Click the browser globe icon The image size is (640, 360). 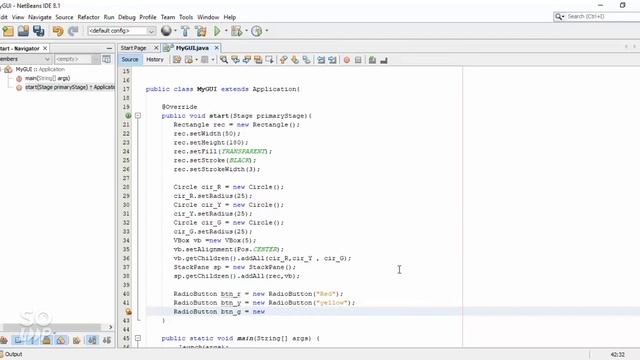(166, 31)
